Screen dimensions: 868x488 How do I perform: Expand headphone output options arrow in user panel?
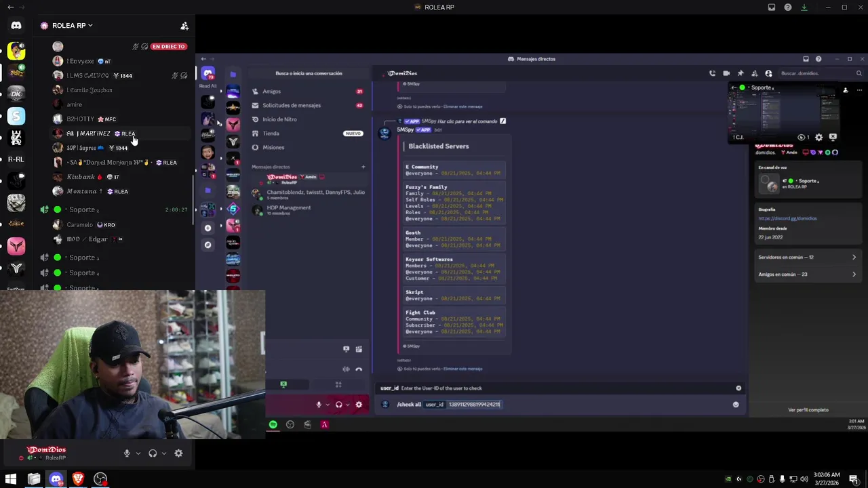pyautogui.click(x=164, y=453)
